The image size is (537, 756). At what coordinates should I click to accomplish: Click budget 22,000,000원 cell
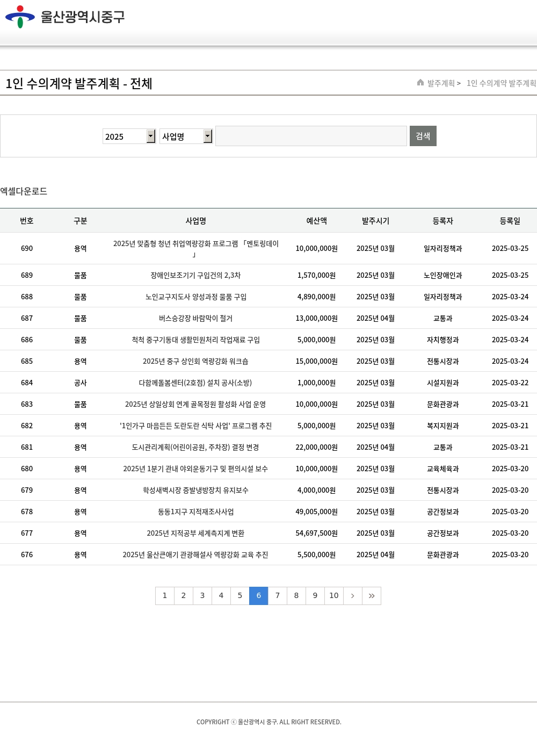click(317, 448)
